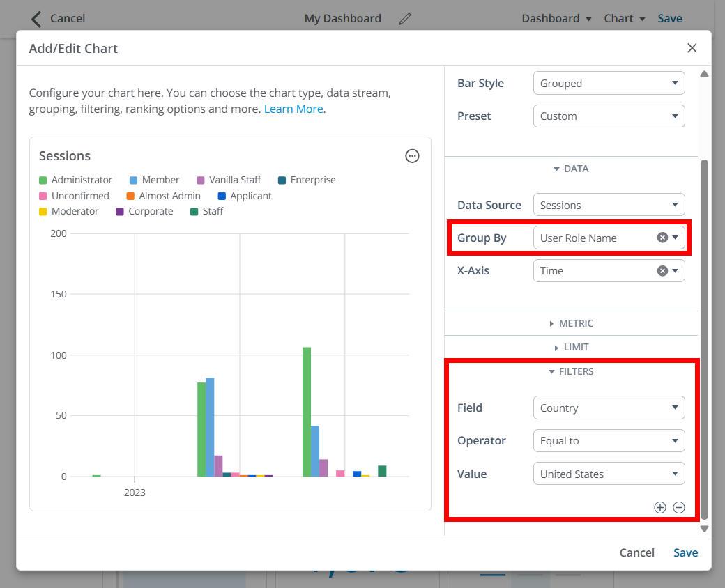Toggle Administrator series in legend
The height and width of the screenshot is (588, 725).
point(76,180)
